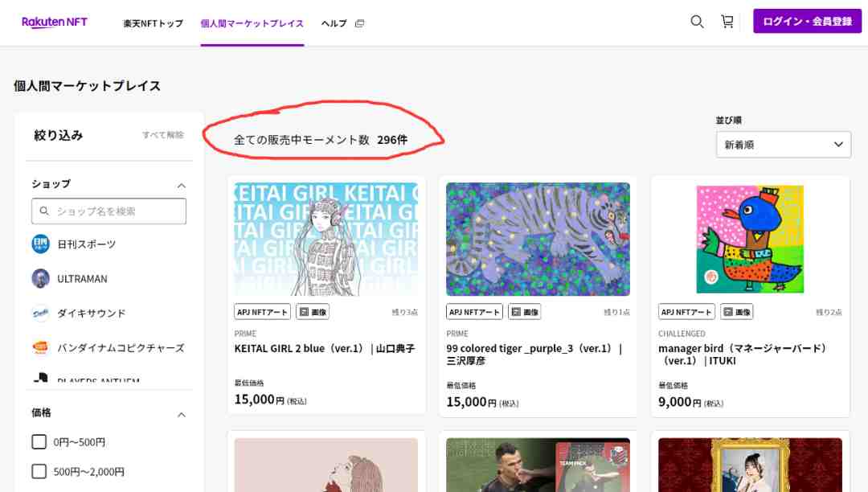This screenshot has width=868, height=492.
Task: Click the 15,000円 price on KEITAI GIRL card
Action: (270, 399)
